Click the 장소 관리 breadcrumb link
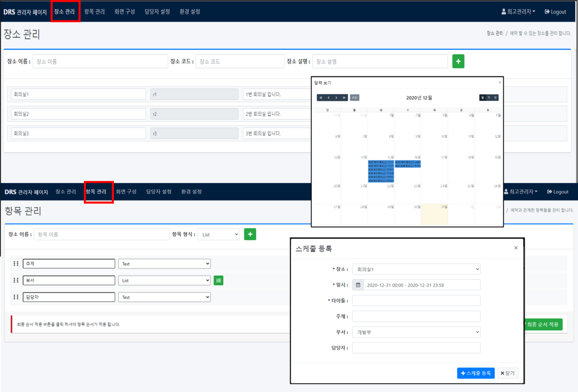The width and height of the screenshot is (578, 392). [x=495, y=33]
